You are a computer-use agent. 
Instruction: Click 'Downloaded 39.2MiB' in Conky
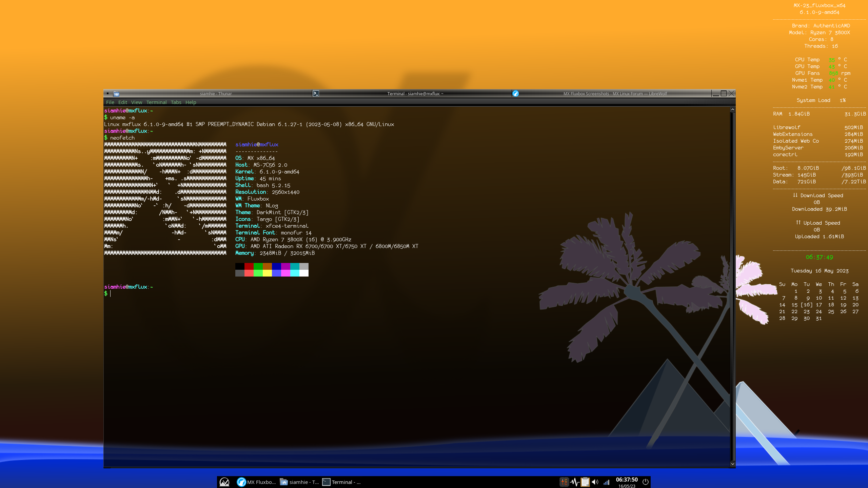click(x=819, y=209)
